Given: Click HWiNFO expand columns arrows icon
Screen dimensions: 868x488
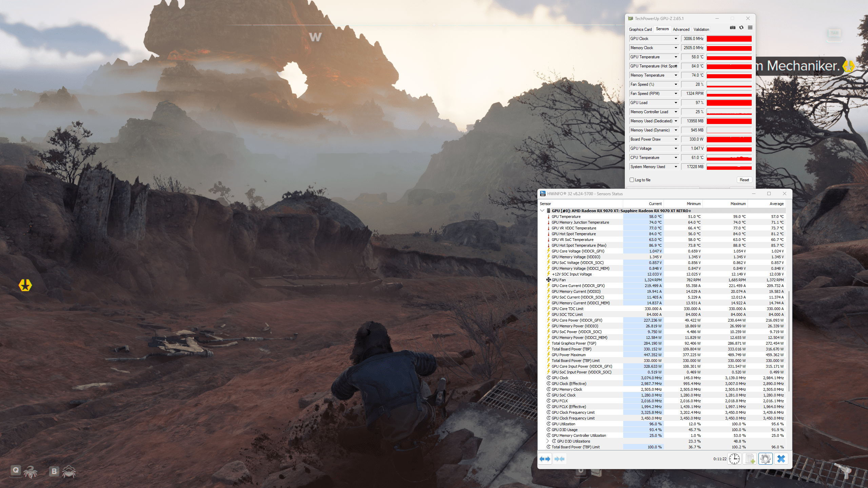Looking at the screenshot, I should [x=545, y=459].
